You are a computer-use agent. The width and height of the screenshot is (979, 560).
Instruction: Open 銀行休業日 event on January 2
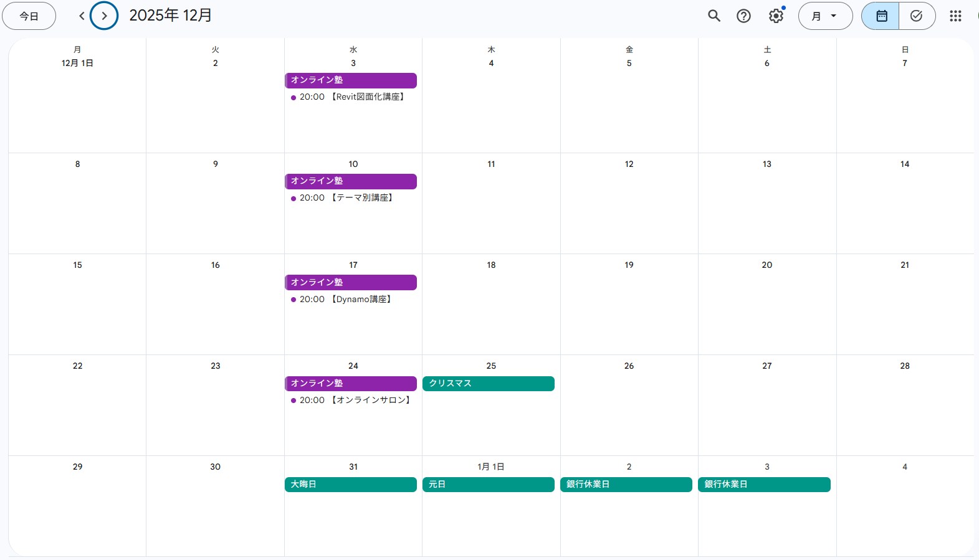tap(626, 485)
